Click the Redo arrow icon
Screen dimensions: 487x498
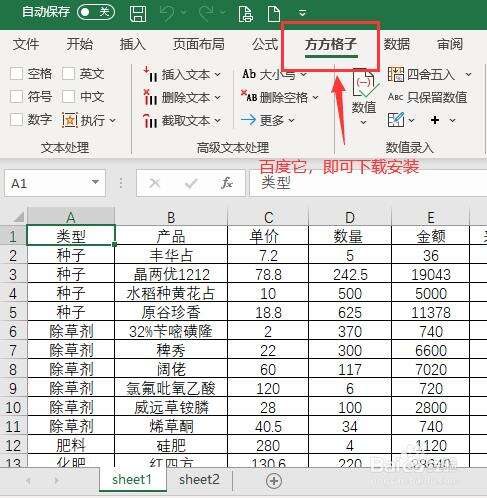point(207,13)
